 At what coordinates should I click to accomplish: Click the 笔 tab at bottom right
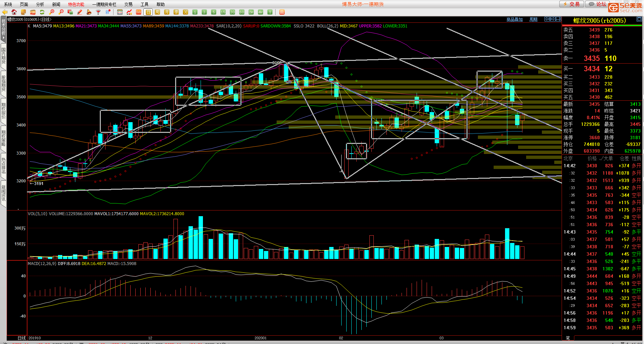(x=568, y=338)
